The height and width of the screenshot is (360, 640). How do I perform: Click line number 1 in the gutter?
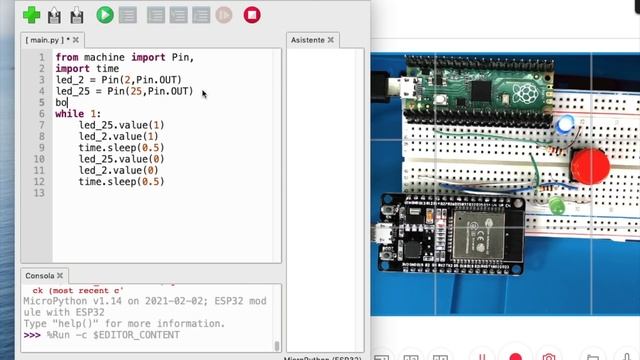42,57
